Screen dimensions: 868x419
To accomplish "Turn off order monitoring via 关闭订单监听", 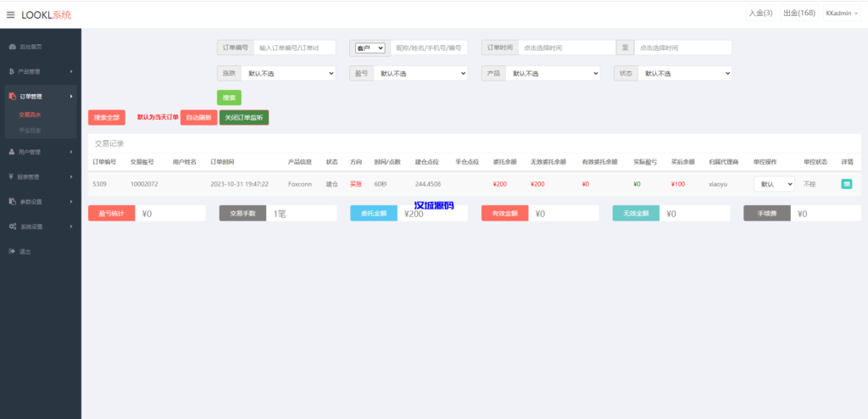I will click(x=244, y=118).
